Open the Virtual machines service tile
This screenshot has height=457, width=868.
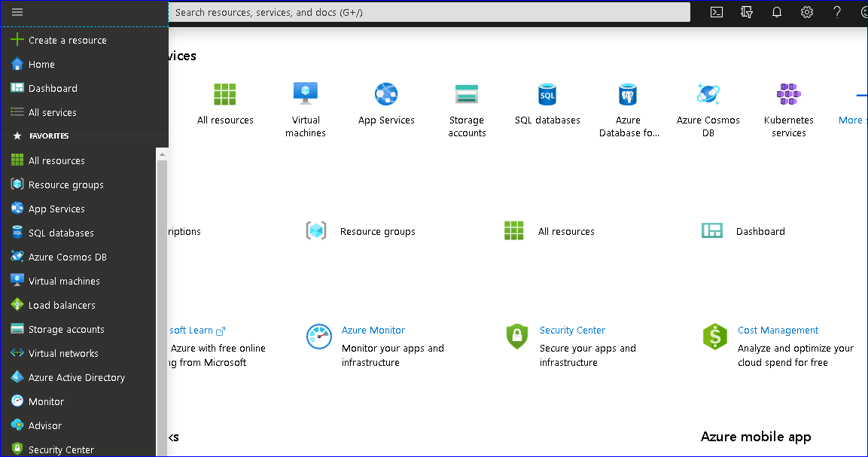click(x=306, y=110)
